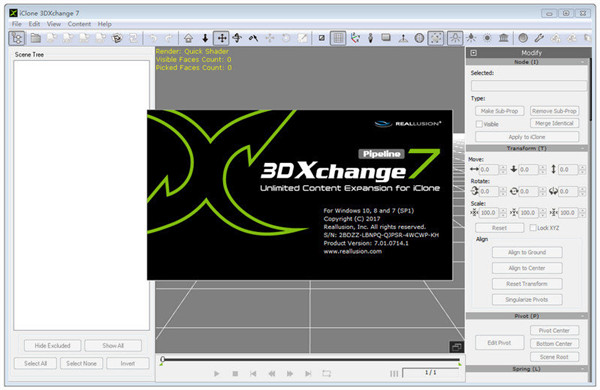Screen dimensions: 600x390
Task: Select the Rotate tool icon
Action: pos(237,38)
